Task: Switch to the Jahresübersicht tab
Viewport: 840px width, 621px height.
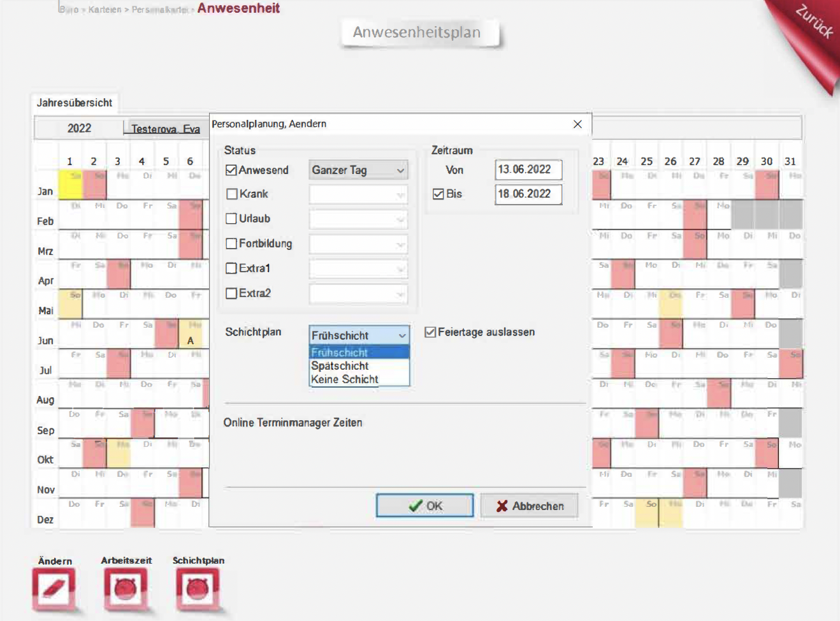Action: (x=75, y=103)
